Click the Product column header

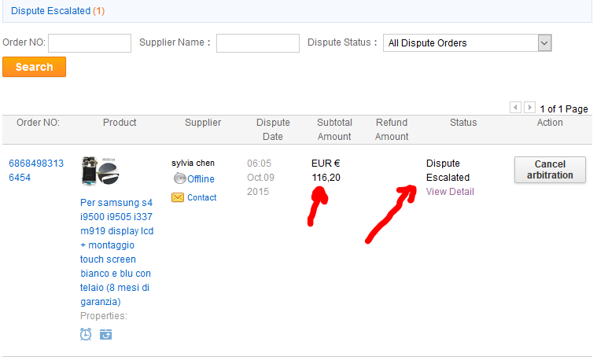pyautogui.click(x=120, y=123)
